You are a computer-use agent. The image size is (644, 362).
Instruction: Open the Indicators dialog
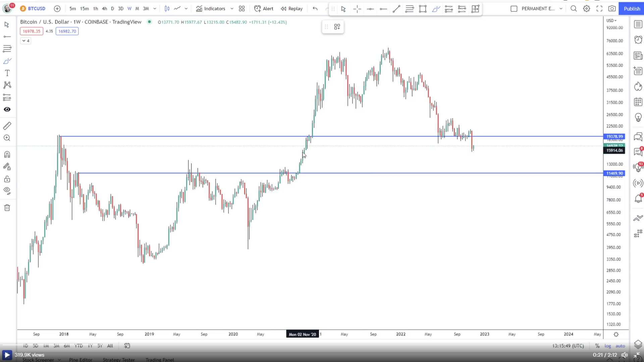coord(211,9)
